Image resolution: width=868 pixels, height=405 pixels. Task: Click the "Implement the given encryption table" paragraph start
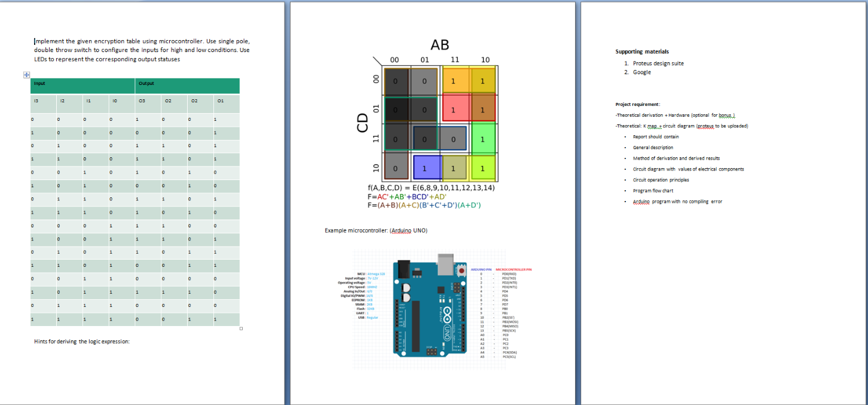point(142,50)
